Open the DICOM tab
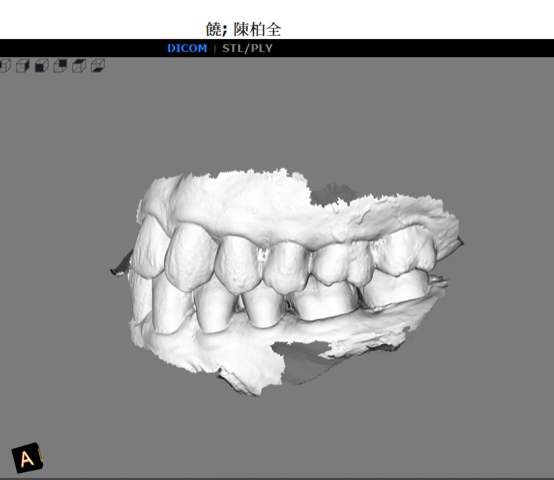The height and width of the screenshot is (480, 554). pyautogui.click(x=187, y=48)
